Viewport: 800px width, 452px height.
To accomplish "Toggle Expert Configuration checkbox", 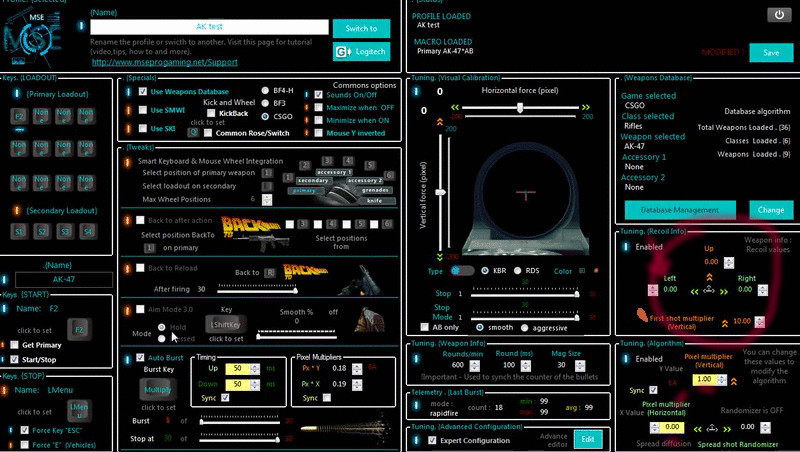I will tap(432, 440).
